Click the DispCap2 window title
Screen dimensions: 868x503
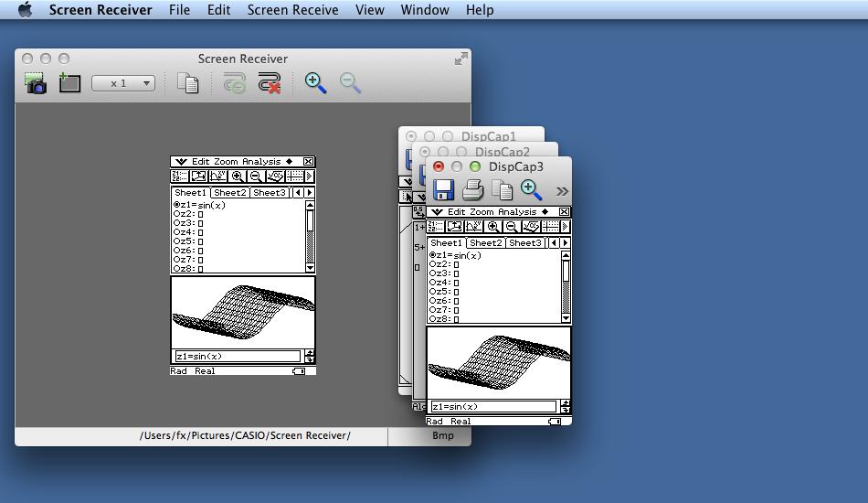coord(503,151)
